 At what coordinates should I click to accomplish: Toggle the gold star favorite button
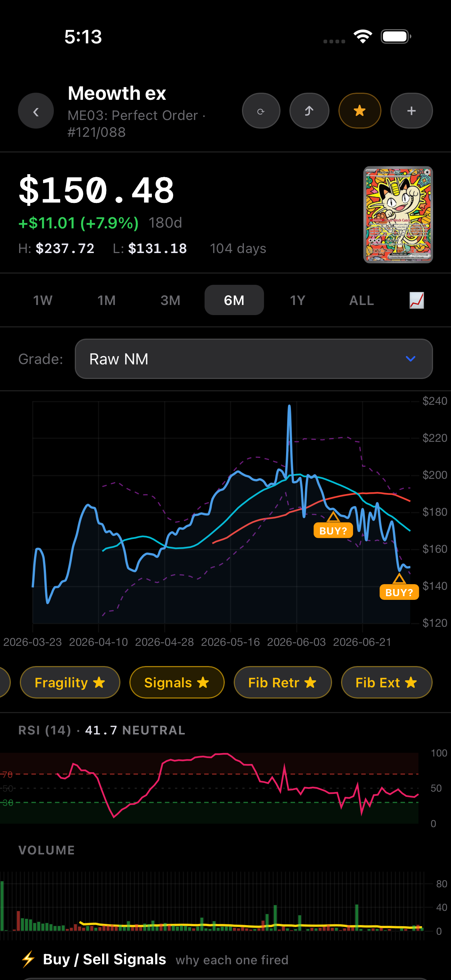(x=360, y=111)
